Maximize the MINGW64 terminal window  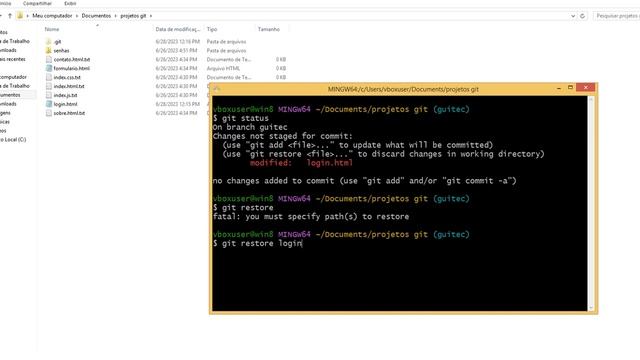[x=570, y=88]
